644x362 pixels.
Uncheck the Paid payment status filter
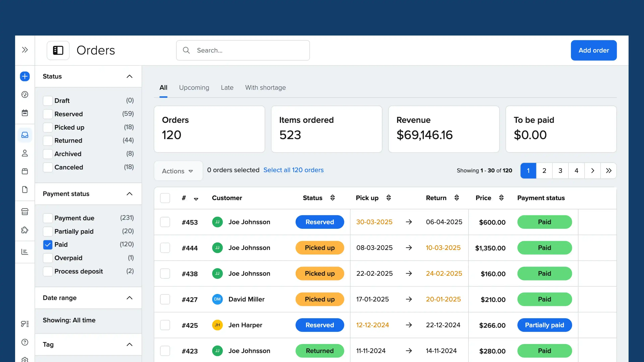point(47,245)
